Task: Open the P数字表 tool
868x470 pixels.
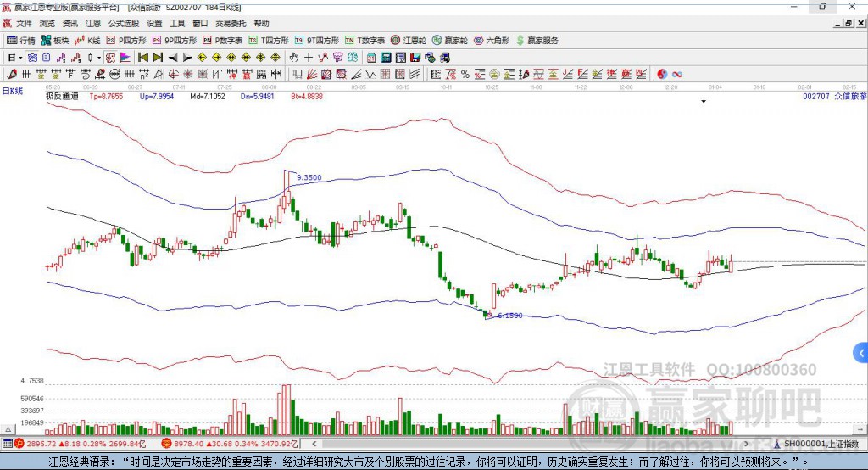Action: 223,41
